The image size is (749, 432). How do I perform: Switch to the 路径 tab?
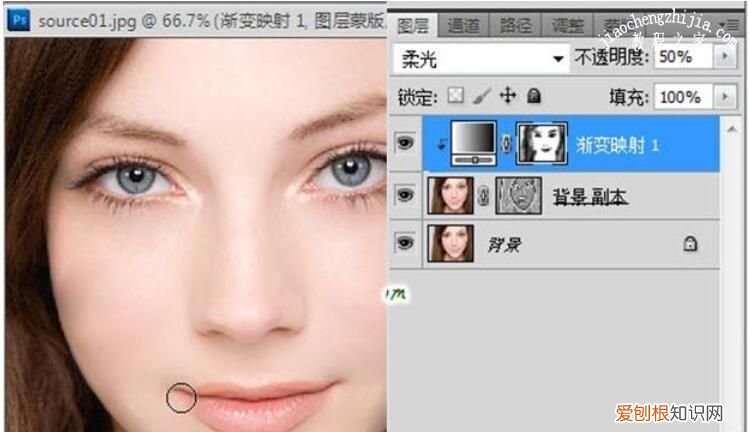(515, 26)
